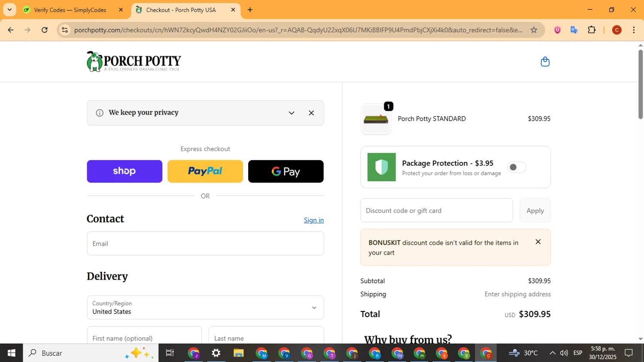Focus the Email input field
Image resolution: width=644 pixels, height=362 pixels.
[205, 243]
